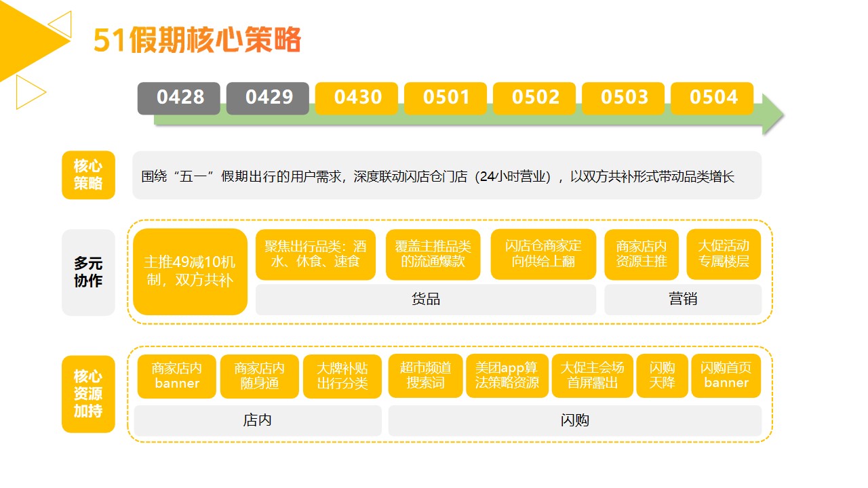Click the 闪购天降 box
Screen dimensions: 868x488
point(663,375)
